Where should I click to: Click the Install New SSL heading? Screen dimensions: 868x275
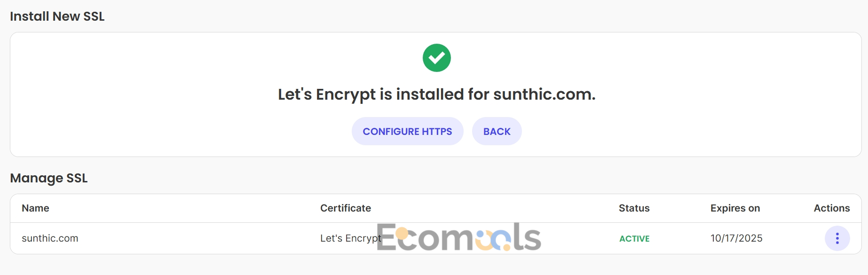tap(57, 16)
